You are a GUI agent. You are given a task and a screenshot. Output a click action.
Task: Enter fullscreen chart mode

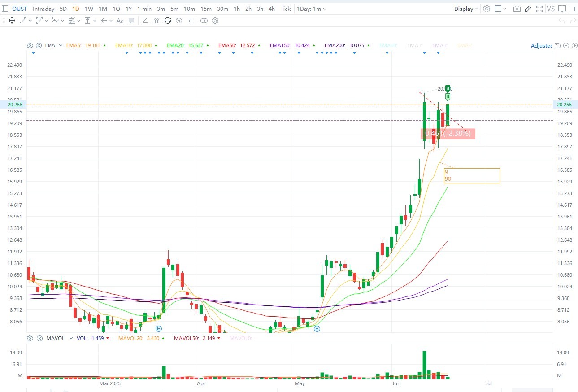[539, 9]
